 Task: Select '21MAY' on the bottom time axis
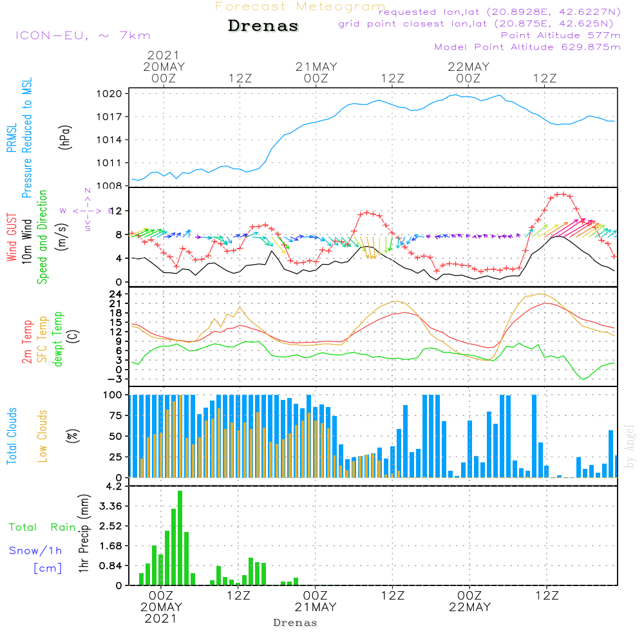316,607
